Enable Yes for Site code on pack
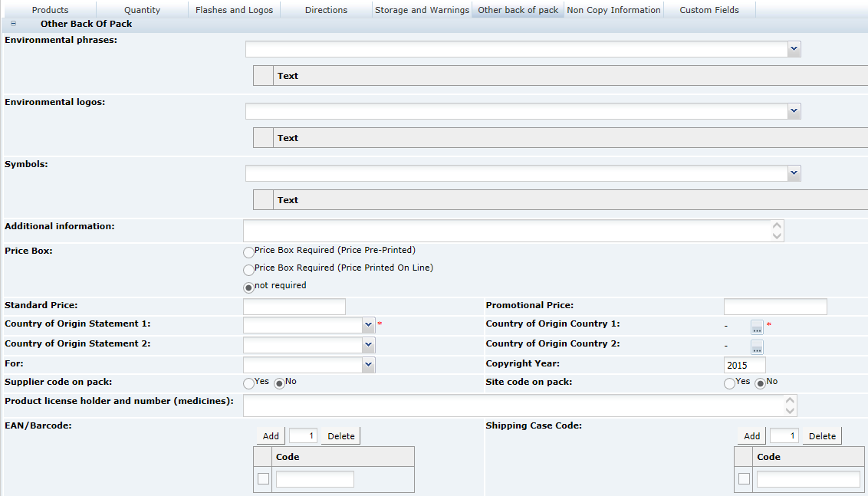868x496 pixels. coord(729,383)
